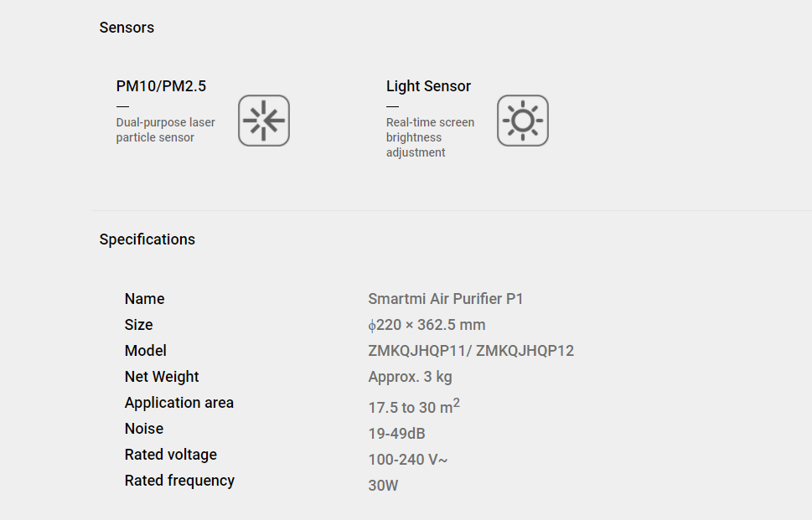Click the Smartmi Air Purifier P1 value
The image size is (812, 520).
[x=445, y=299]
